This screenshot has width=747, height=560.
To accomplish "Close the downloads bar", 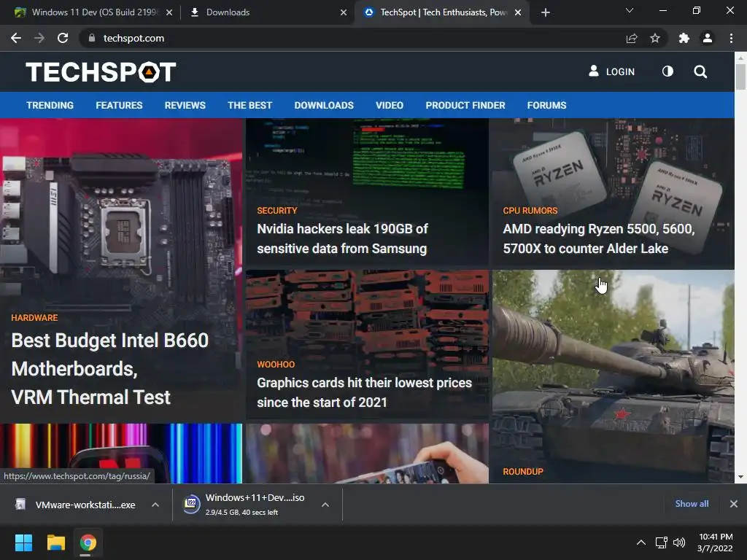I will [x=734, y=504].
